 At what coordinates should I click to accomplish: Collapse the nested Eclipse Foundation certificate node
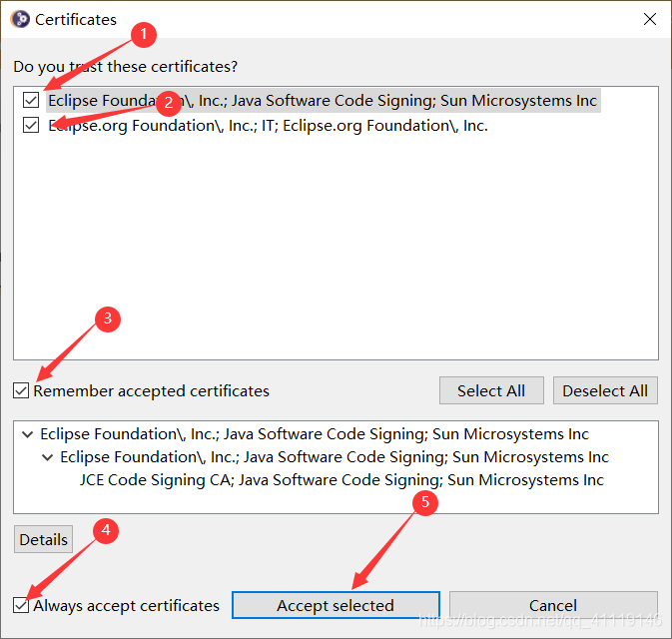click(48, 457)
